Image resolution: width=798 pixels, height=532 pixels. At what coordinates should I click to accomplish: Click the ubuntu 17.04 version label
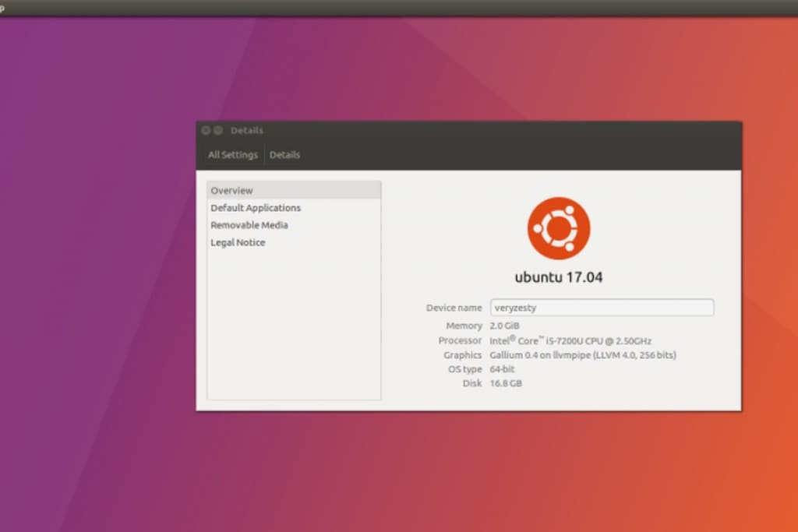[x=558, y=277]
